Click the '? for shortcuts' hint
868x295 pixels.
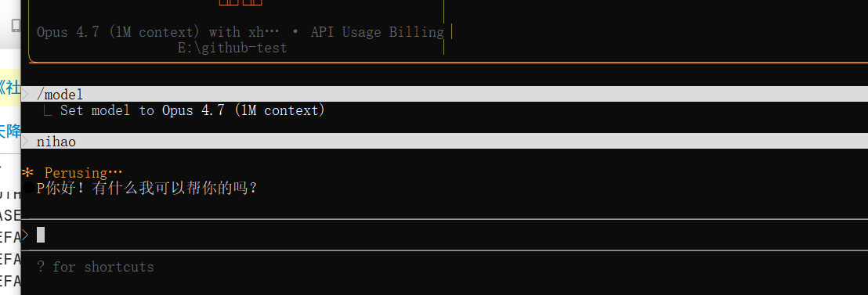(x=96, y=267)
